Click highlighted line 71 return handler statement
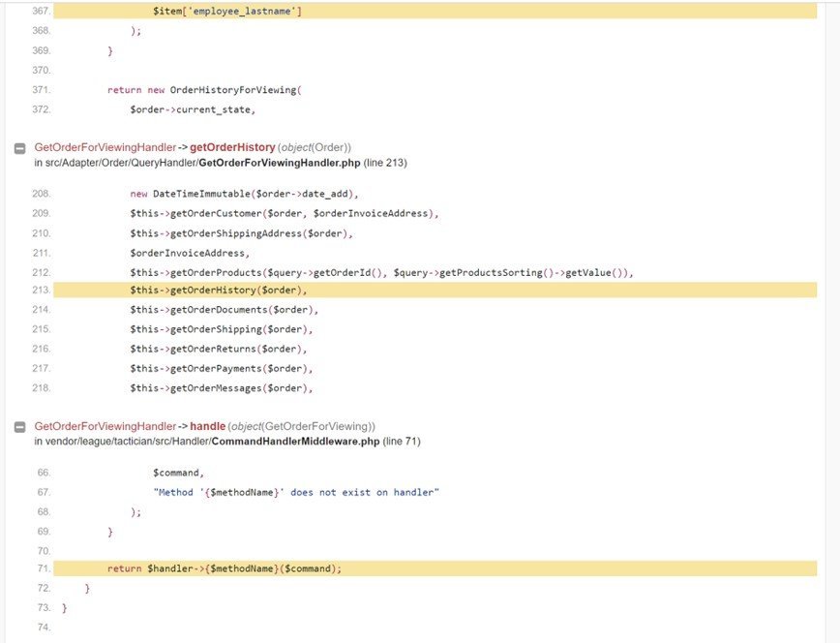Viewport: 840px width, 643px height. (x=435, y=568)
